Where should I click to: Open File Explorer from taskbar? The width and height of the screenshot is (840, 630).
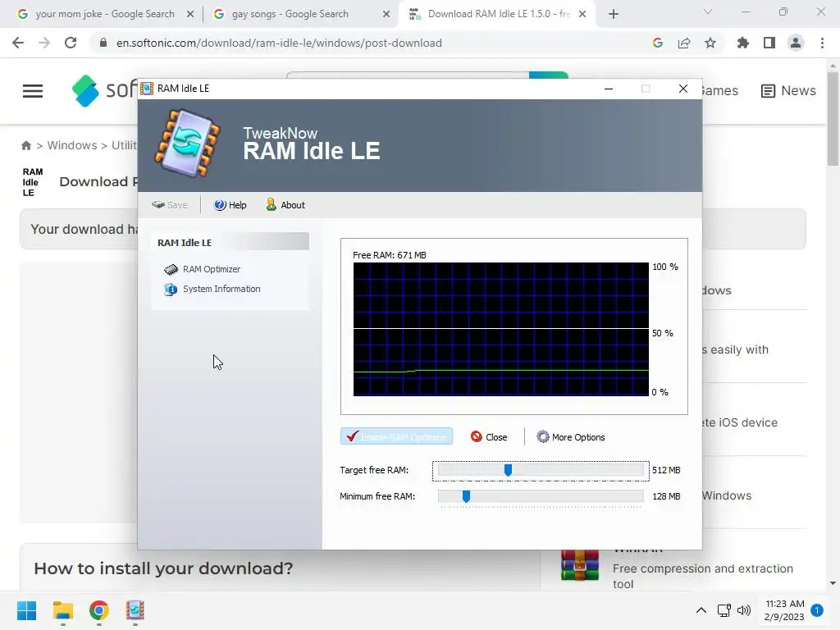(62, 610)
